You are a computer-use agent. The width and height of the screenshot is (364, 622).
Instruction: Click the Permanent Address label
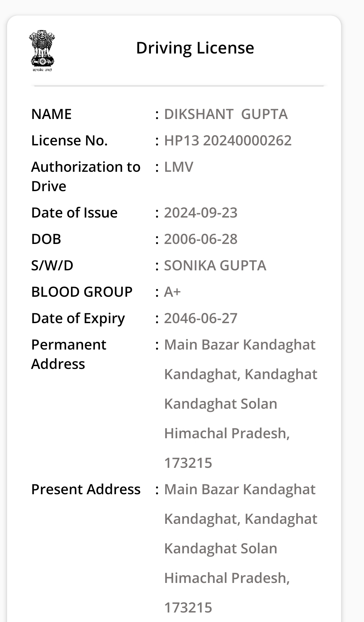click(x=69, y=354)
